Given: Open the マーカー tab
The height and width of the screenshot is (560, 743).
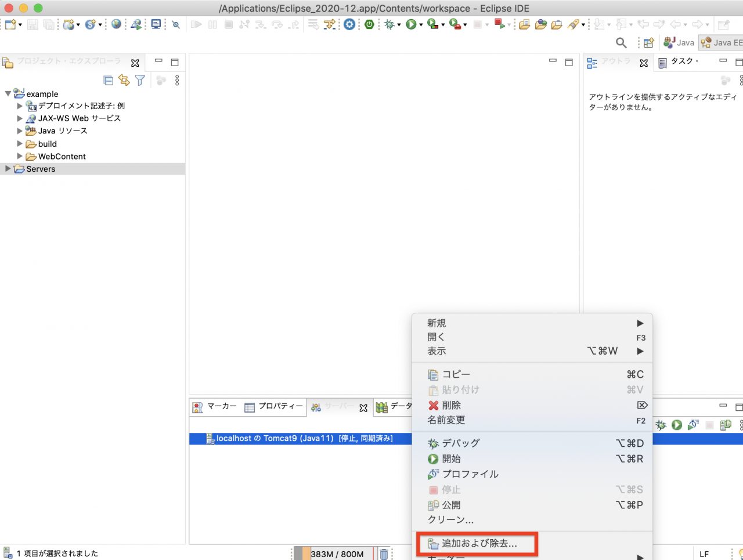Looking at the screenshot, I should click(x=215, y=407).
